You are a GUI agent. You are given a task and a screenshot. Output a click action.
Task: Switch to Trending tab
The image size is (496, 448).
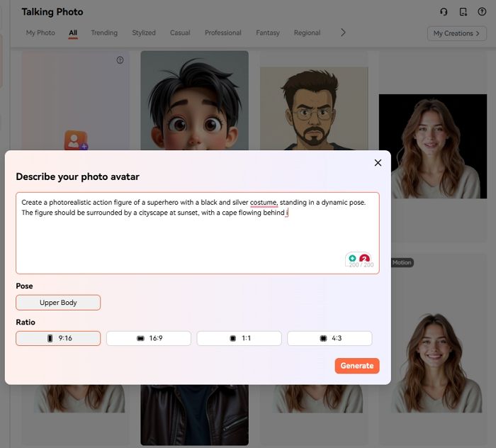(x=104, y=33)
